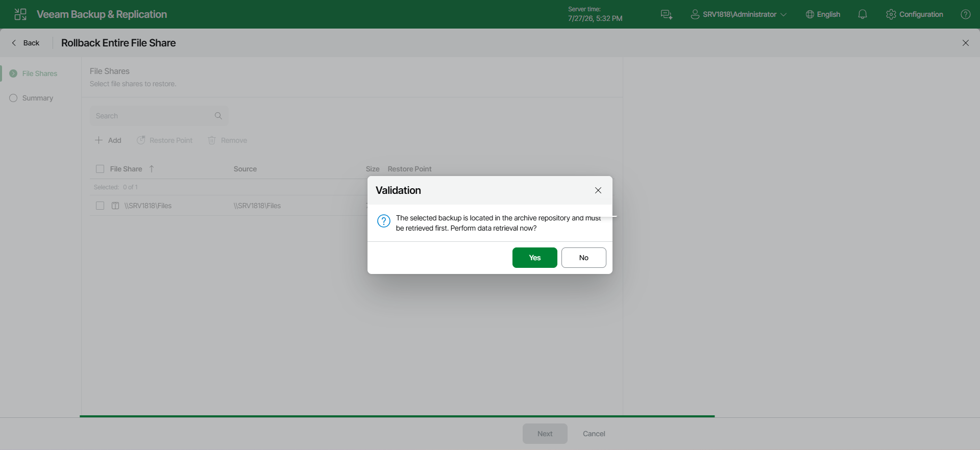The image size is (980, 450).
Task: Select the File Shares wizard step
Action: (x=34, y=73)
